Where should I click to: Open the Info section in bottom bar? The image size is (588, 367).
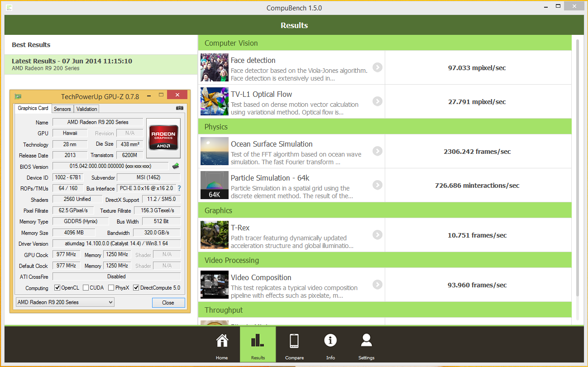coord(330,344)
